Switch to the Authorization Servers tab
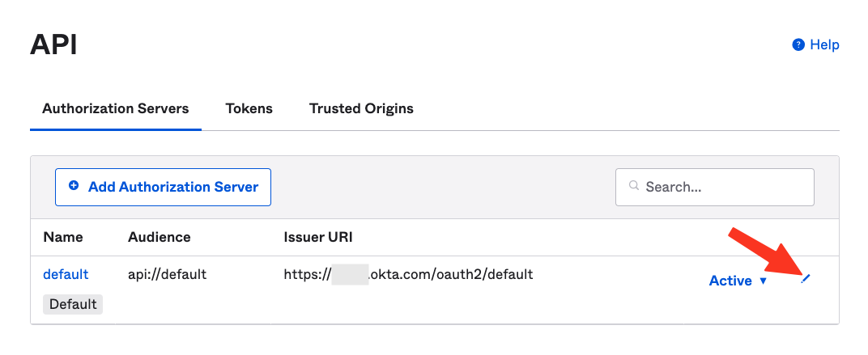This screenshot has width=868, height=355. pos(115,108)
